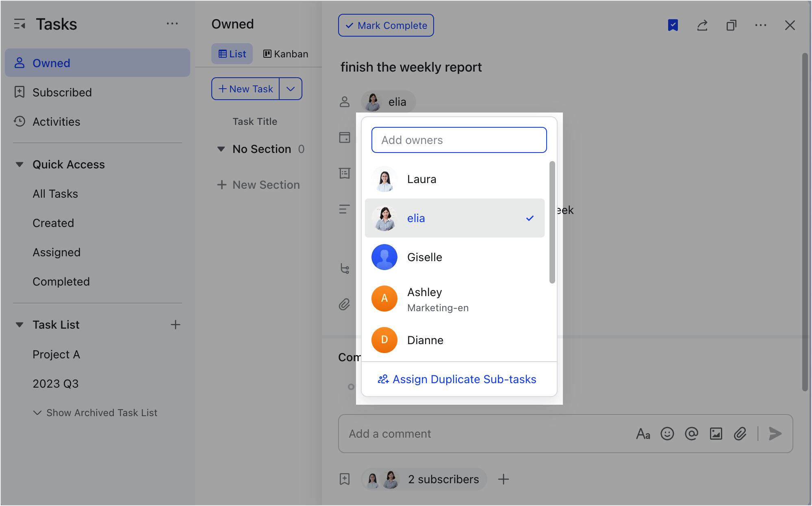Deselect elia from the owners list
This screenshot has height=506, width=812.
click(454, 218)
